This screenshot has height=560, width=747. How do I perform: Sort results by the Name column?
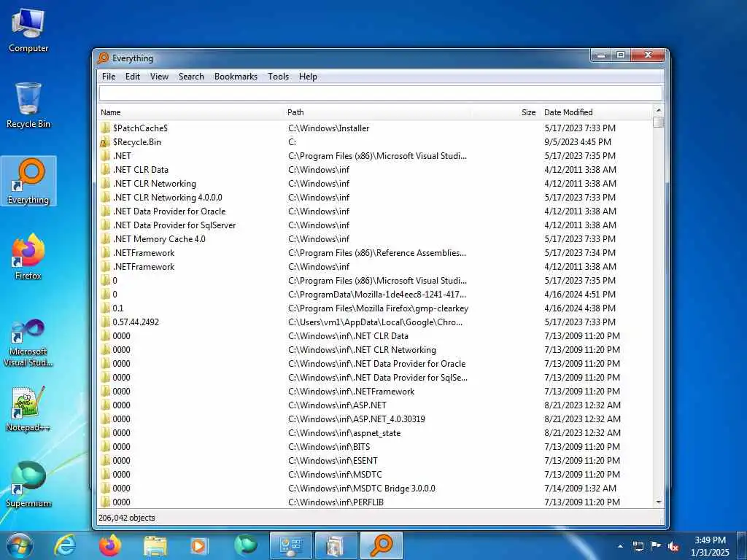coord(190,112)
